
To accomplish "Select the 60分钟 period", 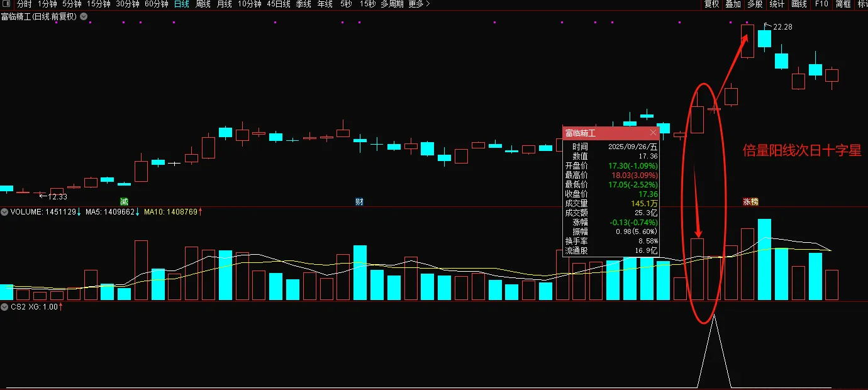I will (157, 4).
